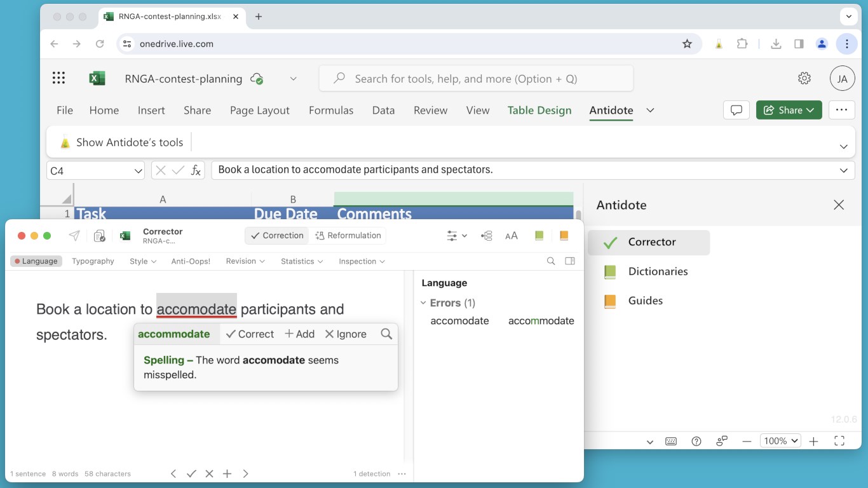Open Corrector in the Antidote side pane
The image size is (868, 488).
(x=649, y=242)
